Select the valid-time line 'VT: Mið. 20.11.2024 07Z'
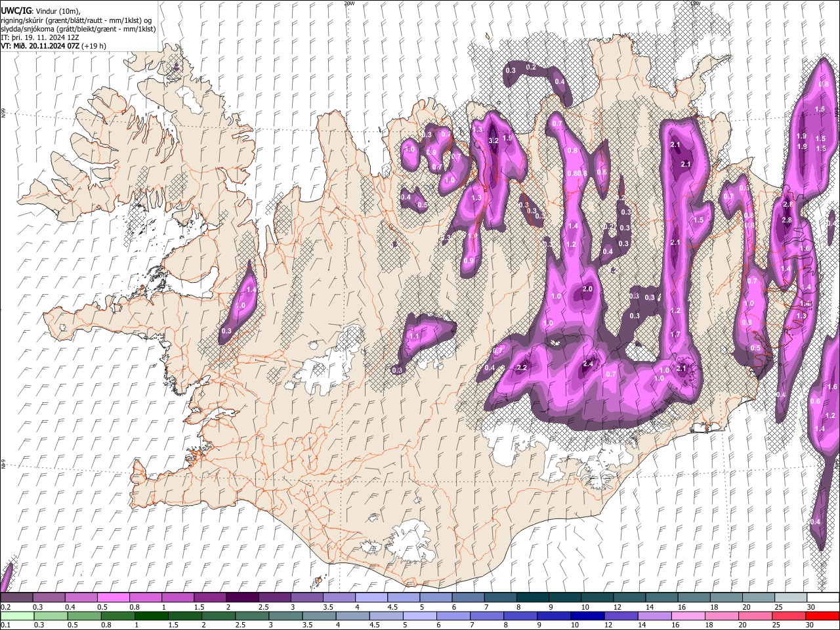The width and height of the screenshot is (840, 630). 41,46
